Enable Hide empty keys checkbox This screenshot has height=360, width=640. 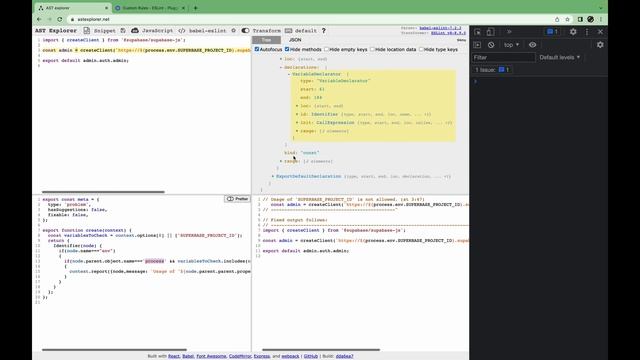click(x=326, y=49)
